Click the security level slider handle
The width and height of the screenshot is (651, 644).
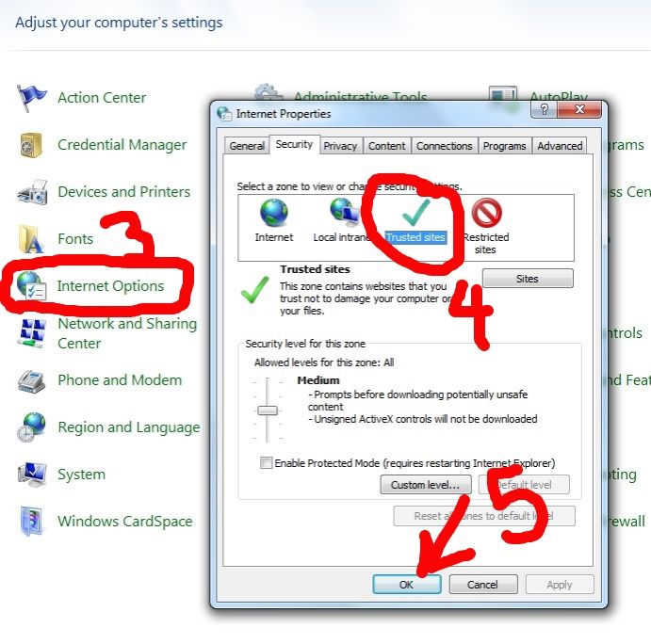click(268, 411)
